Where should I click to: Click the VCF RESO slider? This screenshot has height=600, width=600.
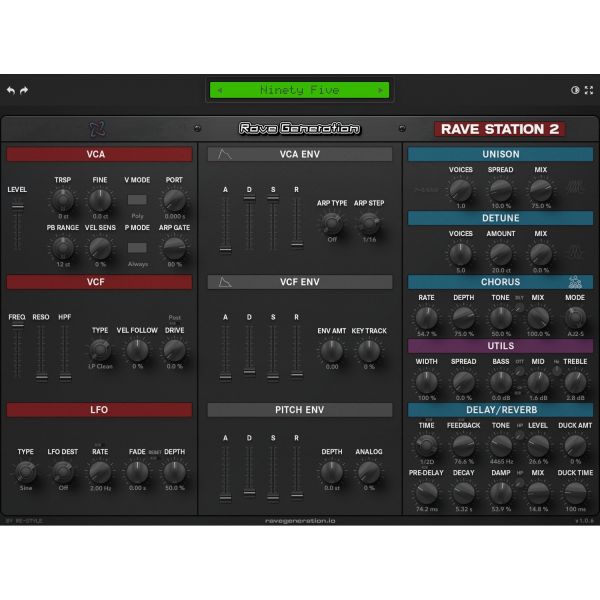click(x=41, y=352)
